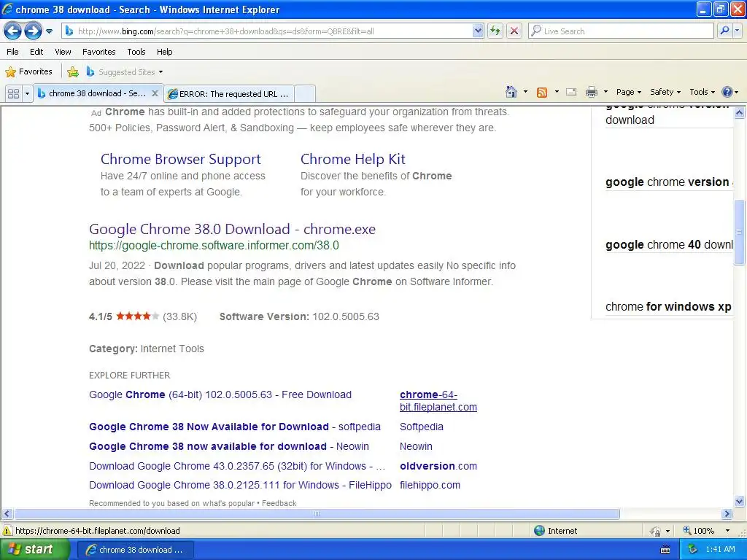Open the Tools menu in menu bar
The height and width of the screenshot is (560, 747).
pos(136,52)
